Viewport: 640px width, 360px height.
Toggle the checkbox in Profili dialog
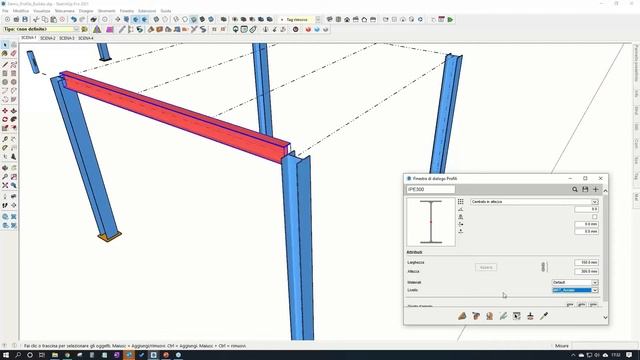[595, 217]
